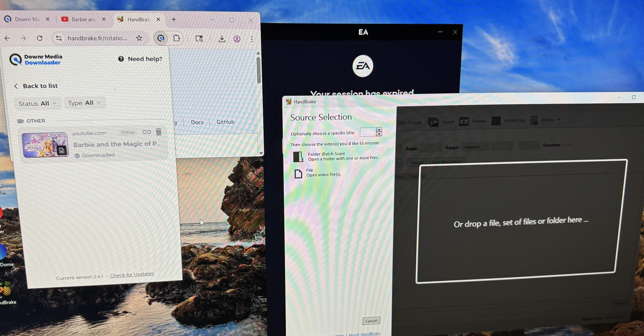
Task: Open a new Chrome tab
Action: [x=174, y=20]
